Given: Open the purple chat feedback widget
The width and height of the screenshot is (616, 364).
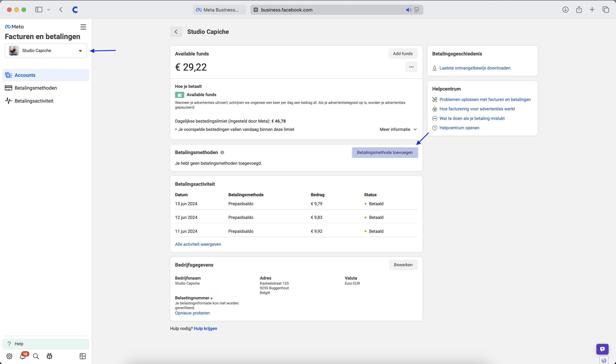Looking at the screenshot, I should (x=602, y=349).
